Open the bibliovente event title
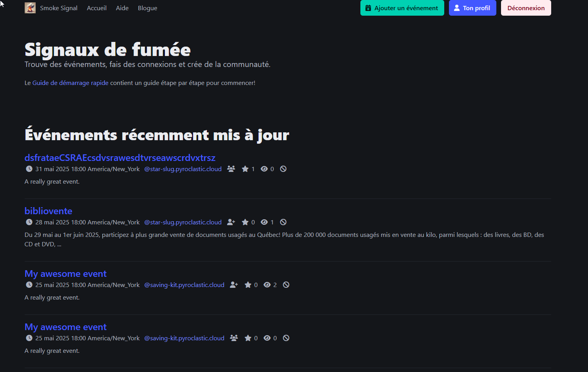This screenshot has height=372, width=588. click(x=49, y=211)
